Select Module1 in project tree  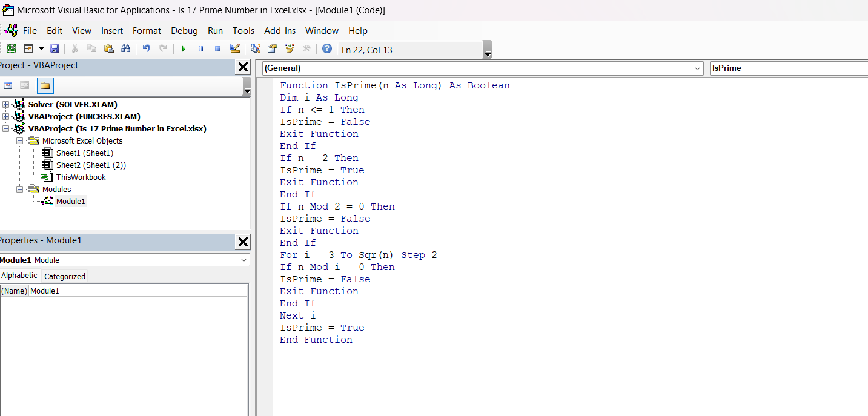click(70, 201)
